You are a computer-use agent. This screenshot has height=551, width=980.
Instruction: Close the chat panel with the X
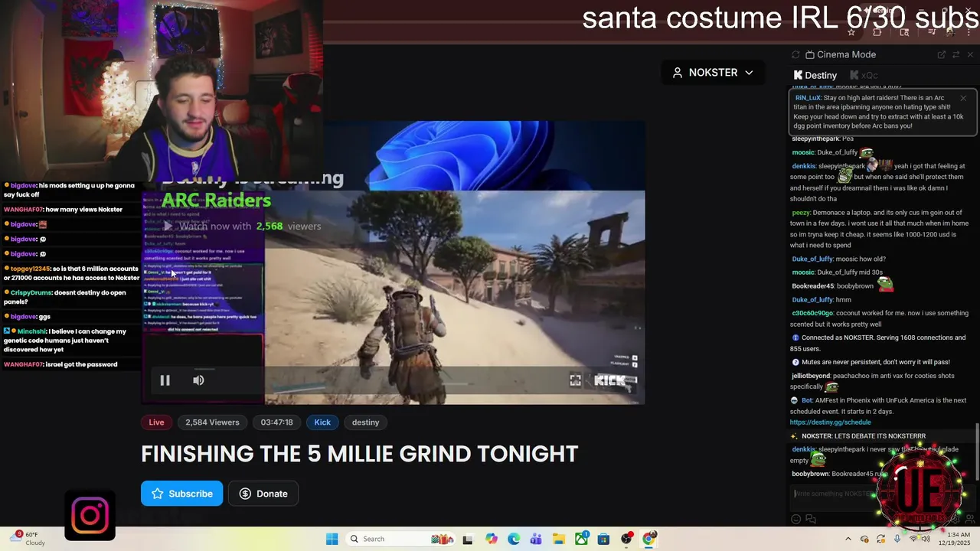(970, 54)
